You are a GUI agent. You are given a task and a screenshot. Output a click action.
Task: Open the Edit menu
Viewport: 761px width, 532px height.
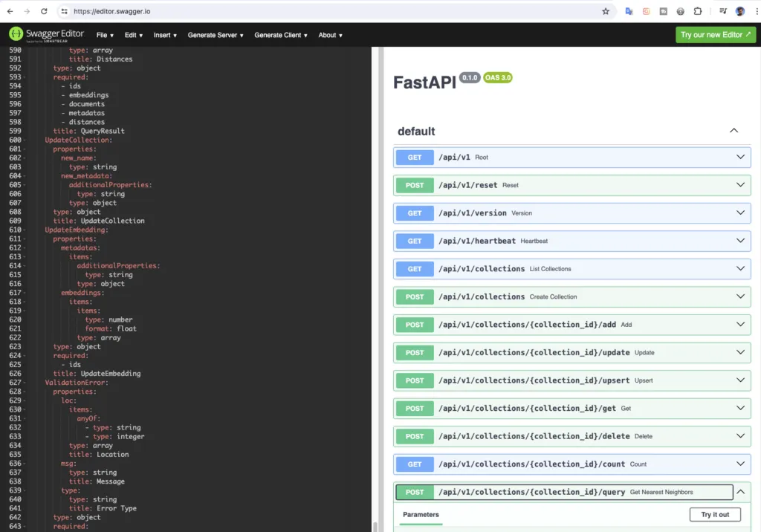coord(134,35)
